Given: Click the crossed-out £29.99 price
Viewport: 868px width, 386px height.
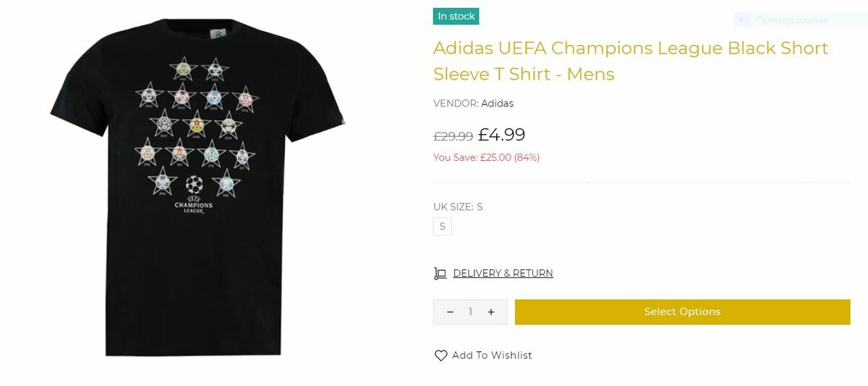Looking at the screenshot, I should [453, 136].
